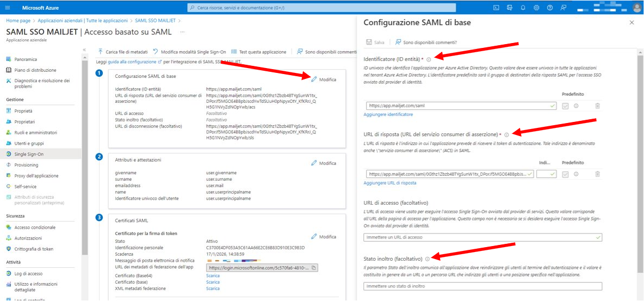Toggle Predefinito checkbox for the reply URL

point(566,174)
